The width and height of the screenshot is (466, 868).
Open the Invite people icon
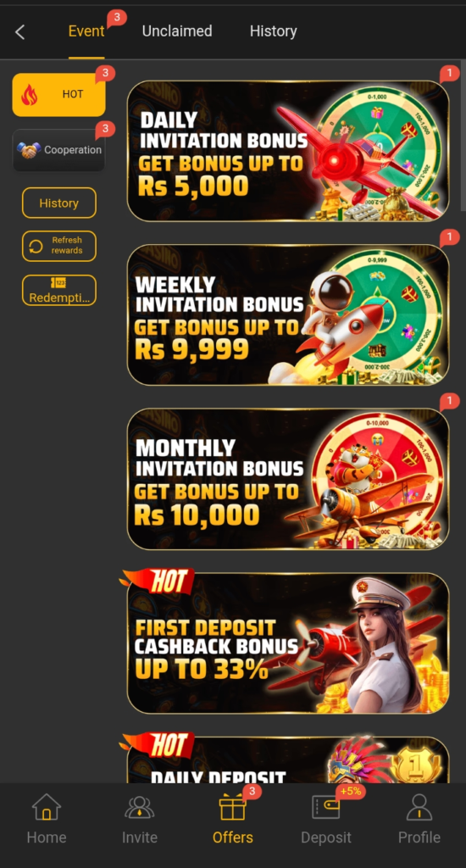[140, 807]
